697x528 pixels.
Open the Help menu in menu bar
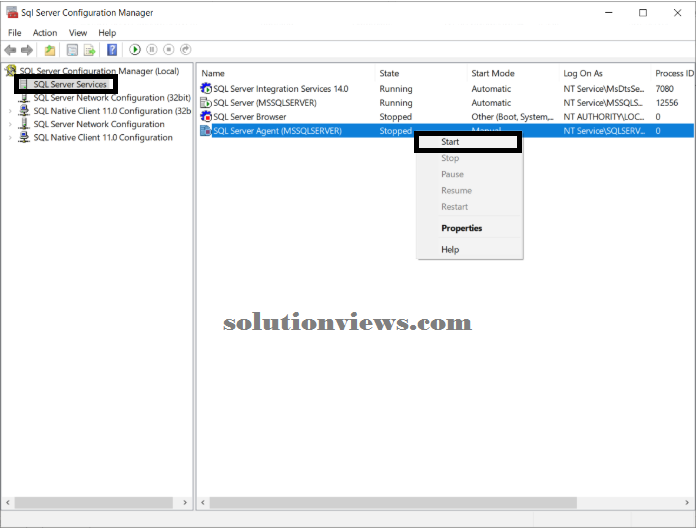107,33
